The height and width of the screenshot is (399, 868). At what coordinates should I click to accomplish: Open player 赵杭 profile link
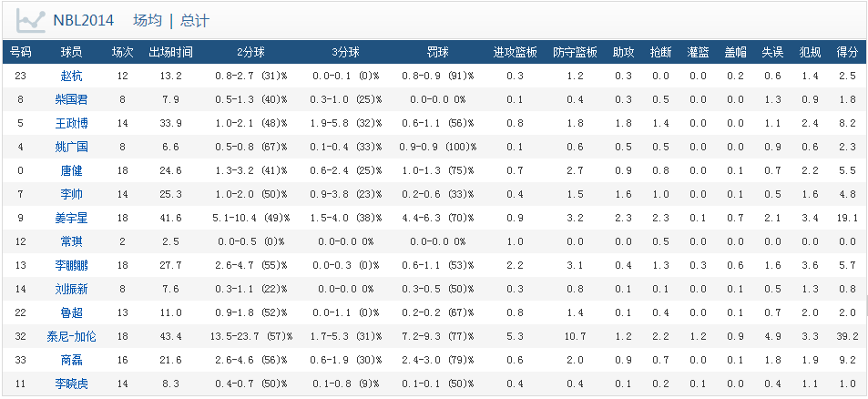pos(71,76)
